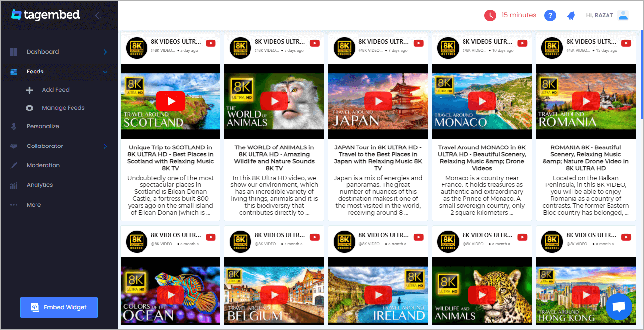Image resolution: width=644 pixels, height=330 pixels.
Task: Click the Monaco video description text
Action: 482,195
